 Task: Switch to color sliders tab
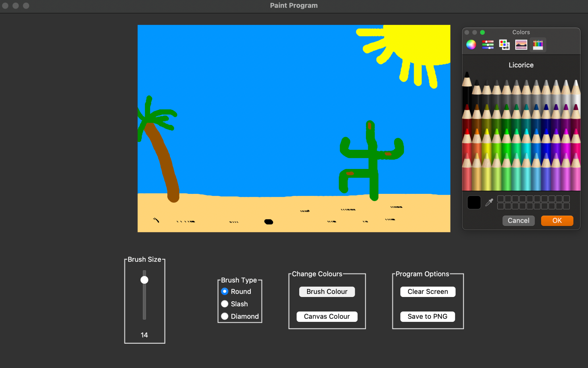[488, 45]
